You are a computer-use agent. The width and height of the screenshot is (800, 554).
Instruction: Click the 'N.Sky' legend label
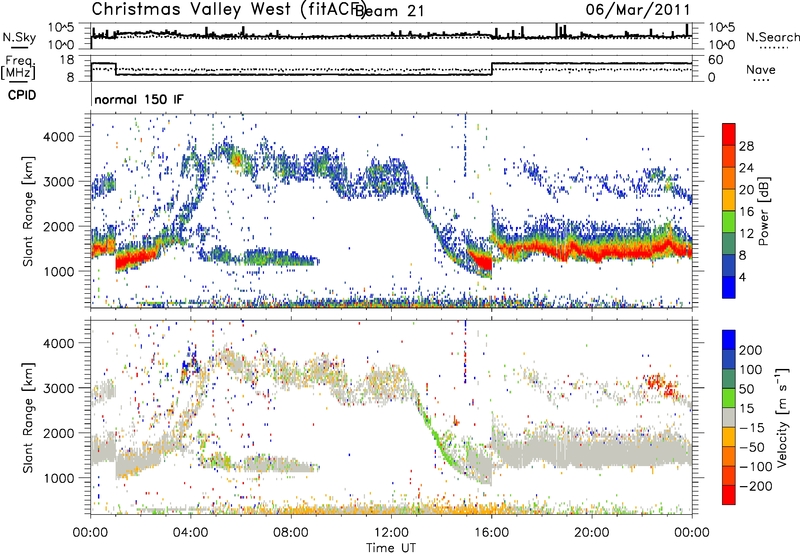point(19,37)
